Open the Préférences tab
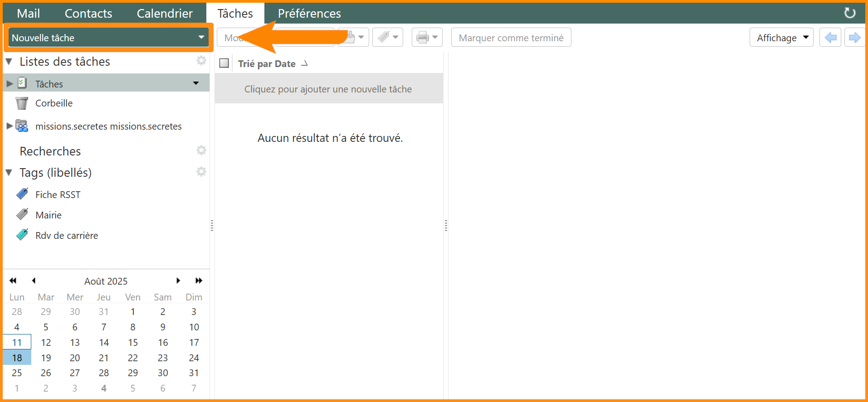 point(309,14)
